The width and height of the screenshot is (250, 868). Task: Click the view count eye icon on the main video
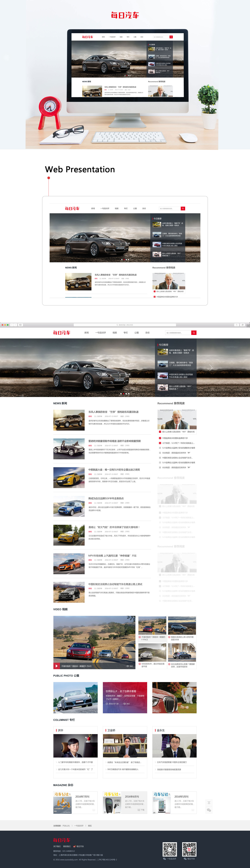[x=127, y=666]
